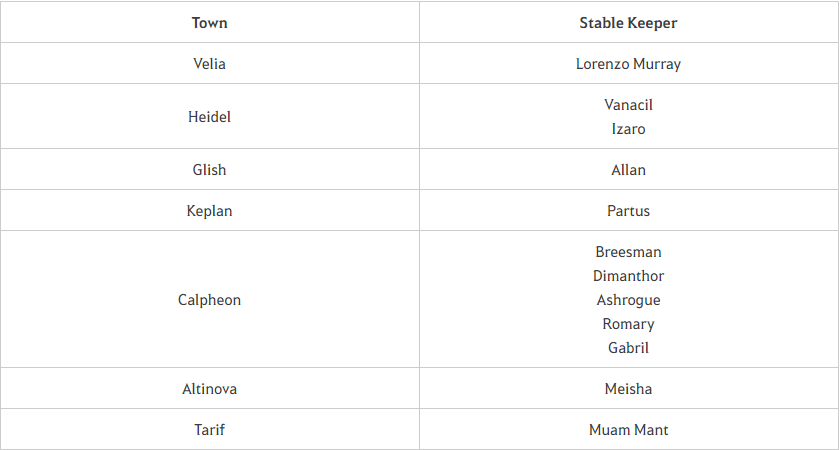Click the Town column header

tap(209, 22)
